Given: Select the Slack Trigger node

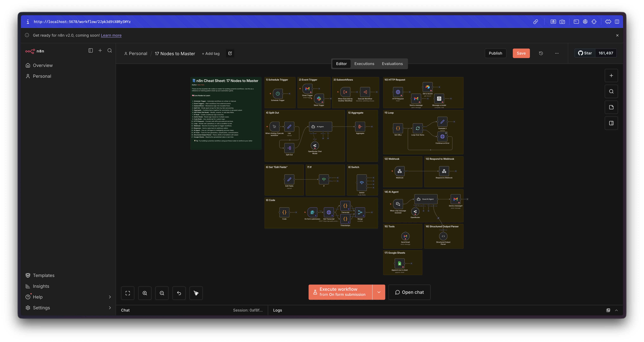Looking at the screenshot, I should click(x=319, y=99).
